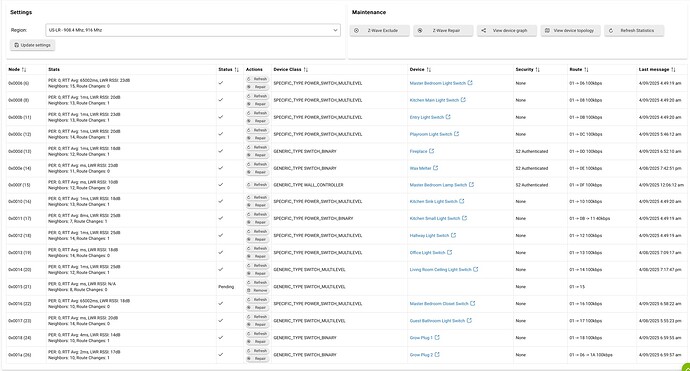Open View device graph
This screenshot has height=371, width=690.
pyautogui.click(x=507, y=30)
